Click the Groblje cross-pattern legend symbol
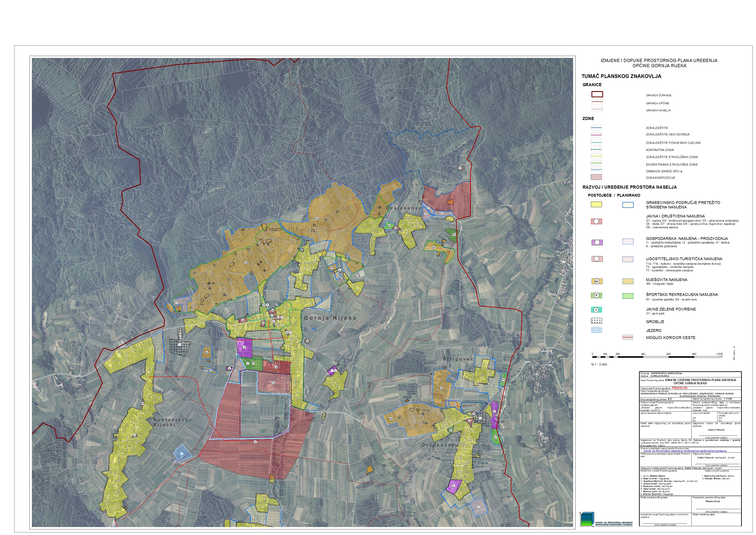The width and height of the screenshot is (756, 535). tap(597, 320)
